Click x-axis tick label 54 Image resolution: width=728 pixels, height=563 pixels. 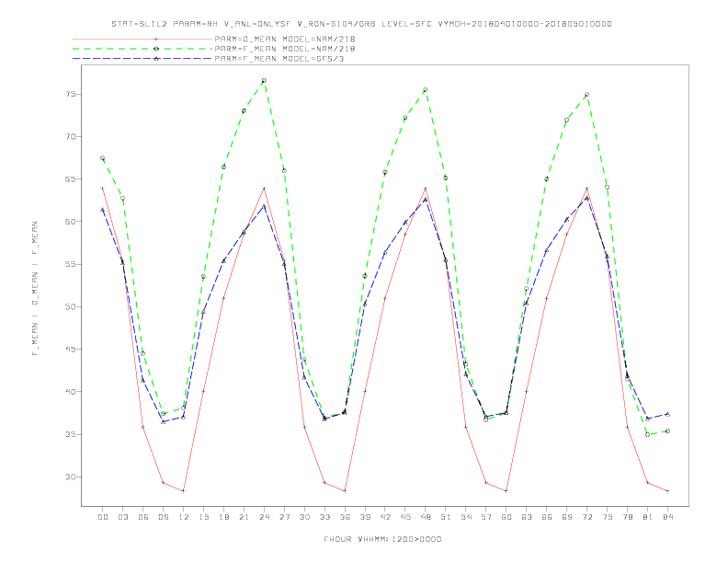tap(466, 517)
